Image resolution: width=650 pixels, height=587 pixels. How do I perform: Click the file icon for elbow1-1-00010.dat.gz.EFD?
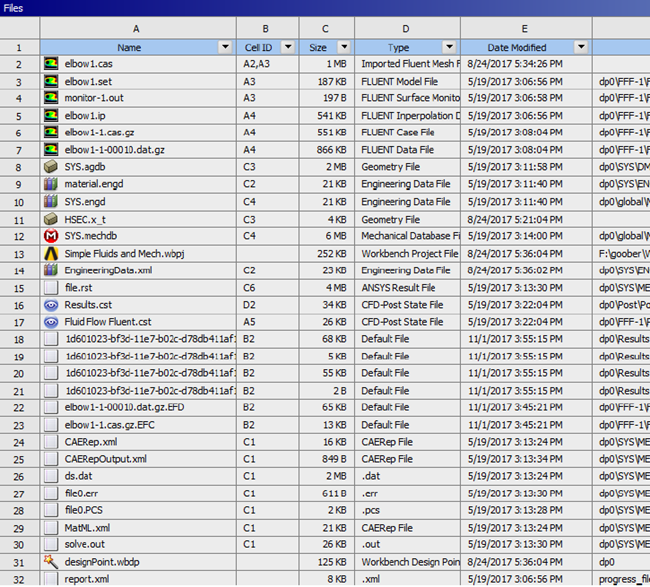coord(51,408)
